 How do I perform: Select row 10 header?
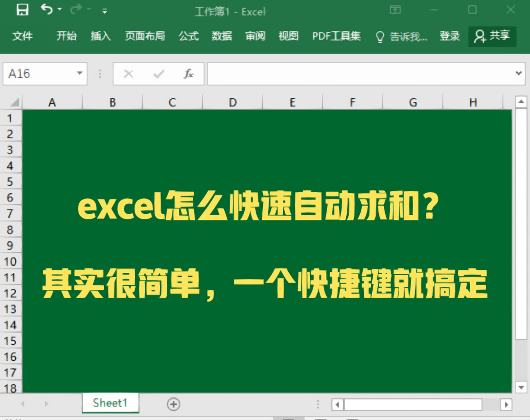[10, 262]
